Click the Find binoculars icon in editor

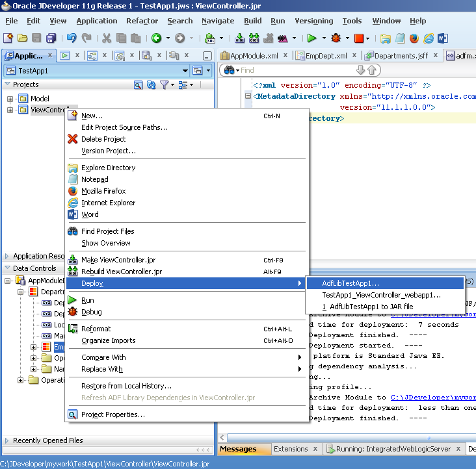(229, 70)
